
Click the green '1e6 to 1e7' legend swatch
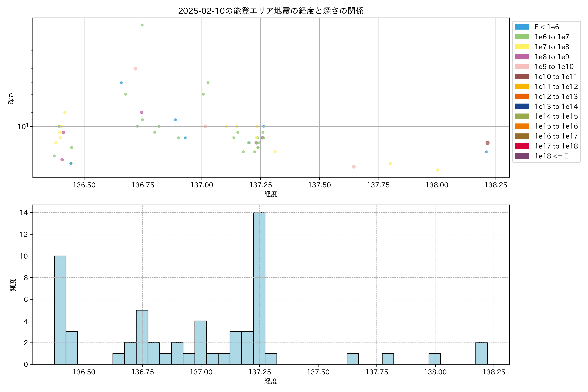pos(522,37)
